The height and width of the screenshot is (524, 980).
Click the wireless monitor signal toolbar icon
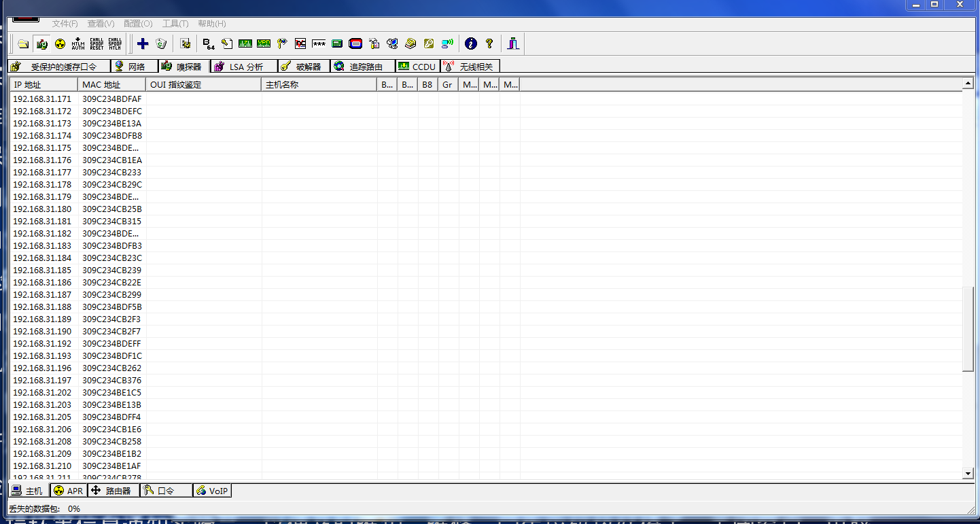[447, 44]
